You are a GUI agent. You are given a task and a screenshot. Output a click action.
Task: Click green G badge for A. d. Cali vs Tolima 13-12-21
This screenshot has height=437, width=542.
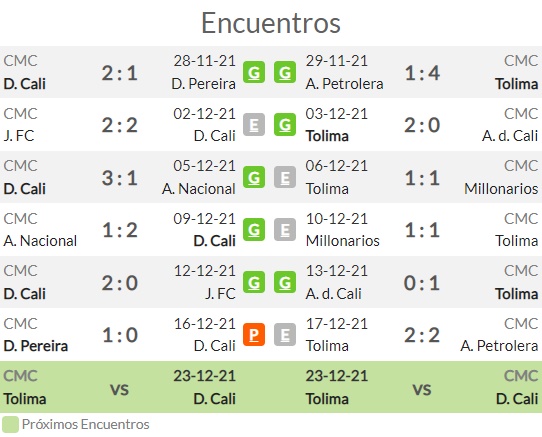point(285,282)
